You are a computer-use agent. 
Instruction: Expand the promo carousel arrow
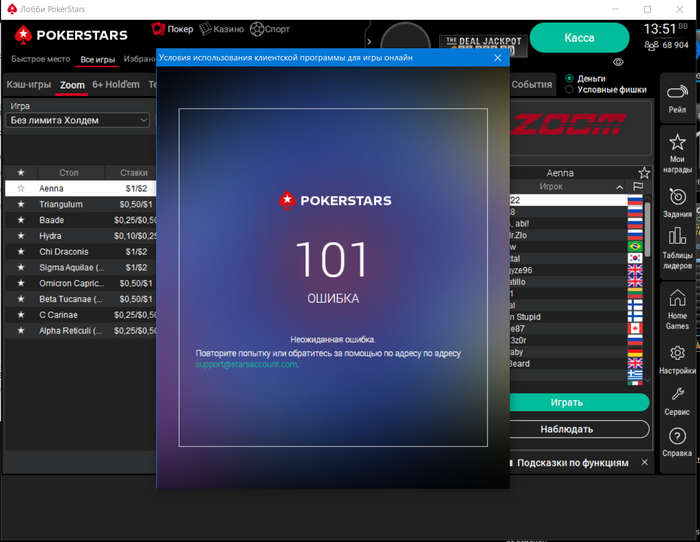(369, 42)
